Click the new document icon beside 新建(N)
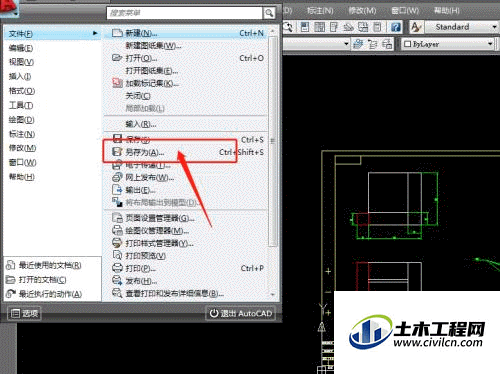500x374 pixels. coord(117,33)
